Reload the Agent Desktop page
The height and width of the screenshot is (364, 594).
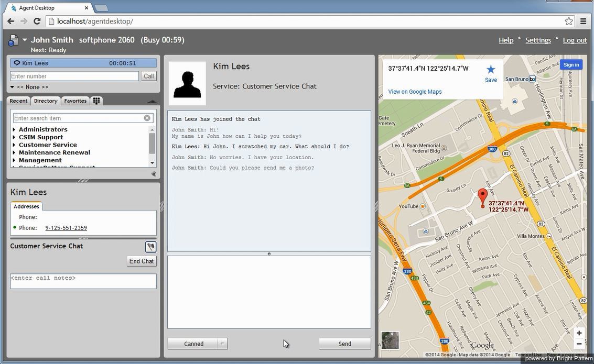tap(37, 21)
